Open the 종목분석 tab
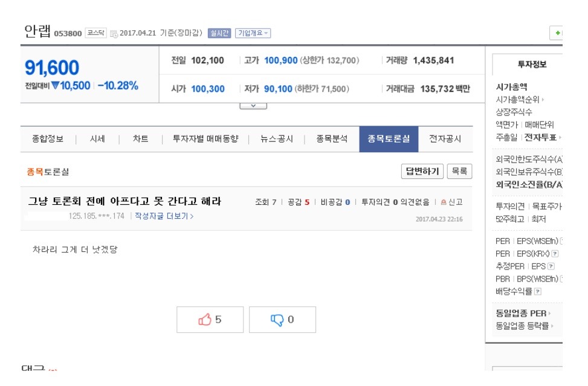The width and height of the screenshot is (588, 386). 332,139
